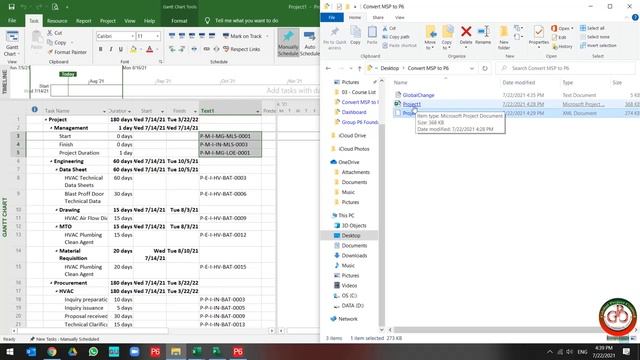The image size is (640, 360).
Task: Click the Refresh button in address bar
Action: (x=484, y=68)
